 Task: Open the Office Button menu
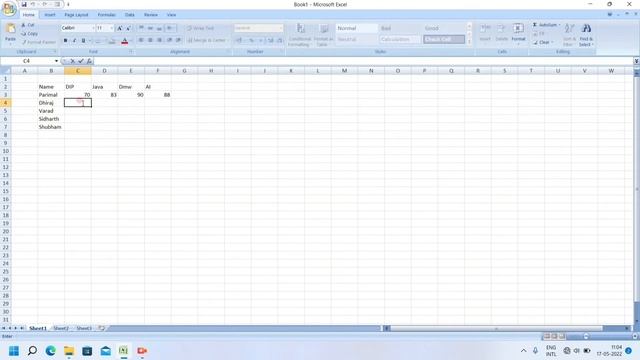(x=9, y=8)
